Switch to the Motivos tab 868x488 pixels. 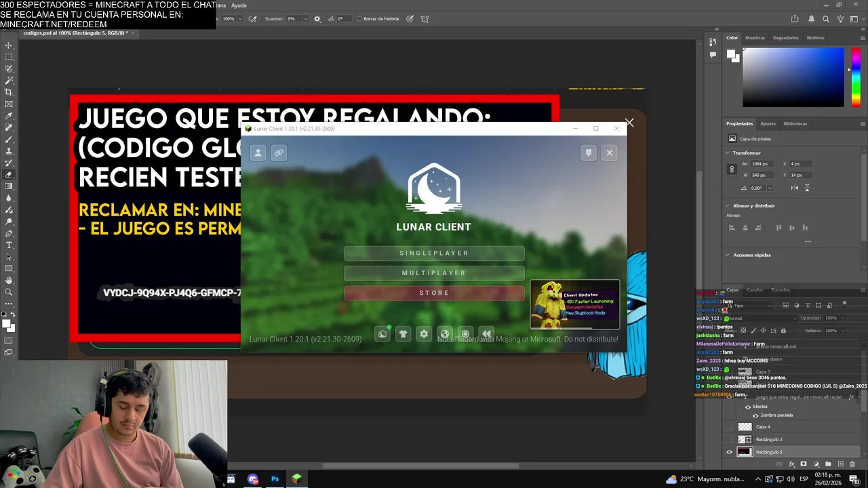(816, 38)
